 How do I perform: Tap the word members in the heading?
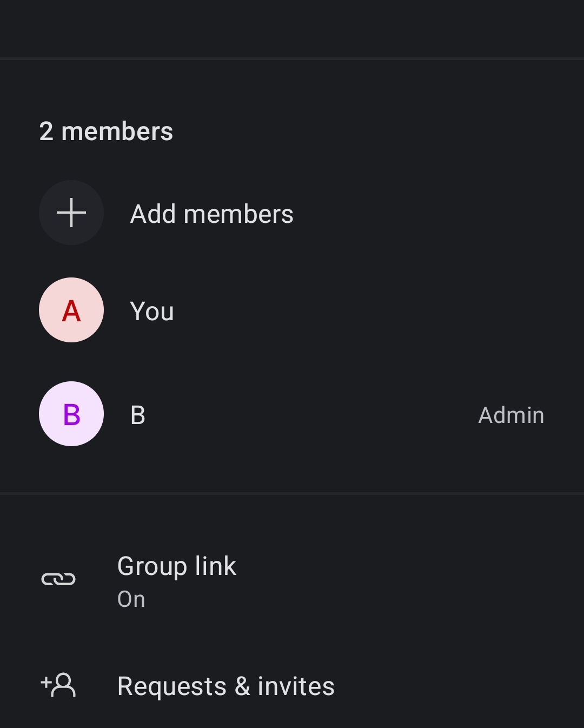(117, 131)
